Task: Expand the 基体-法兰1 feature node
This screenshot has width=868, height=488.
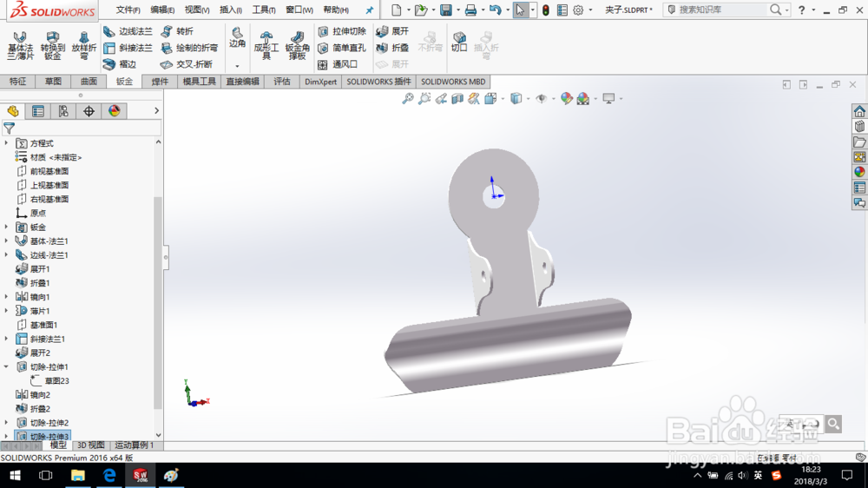Action: click(7, 241)
